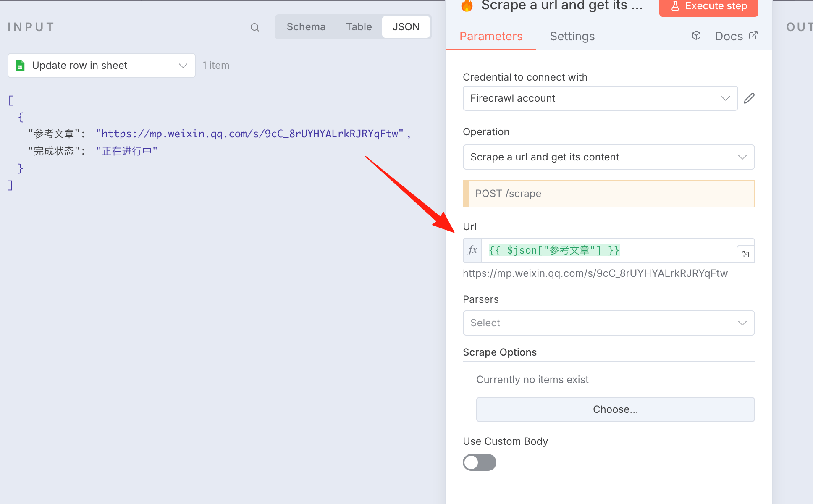Select the JSON input view tab
813x504 pixels.
pos(406,27)
